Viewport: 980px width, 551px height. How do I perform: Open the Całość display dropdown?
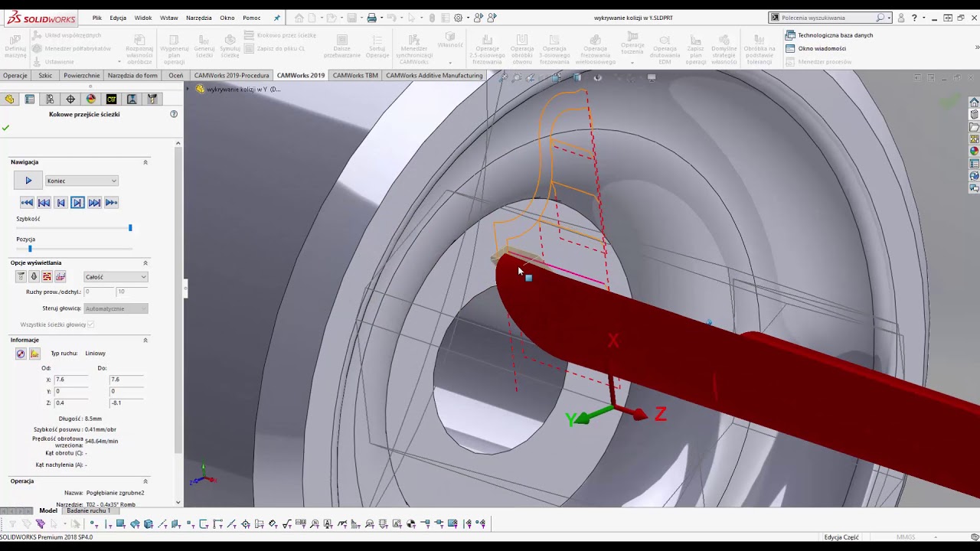(116, 277)
